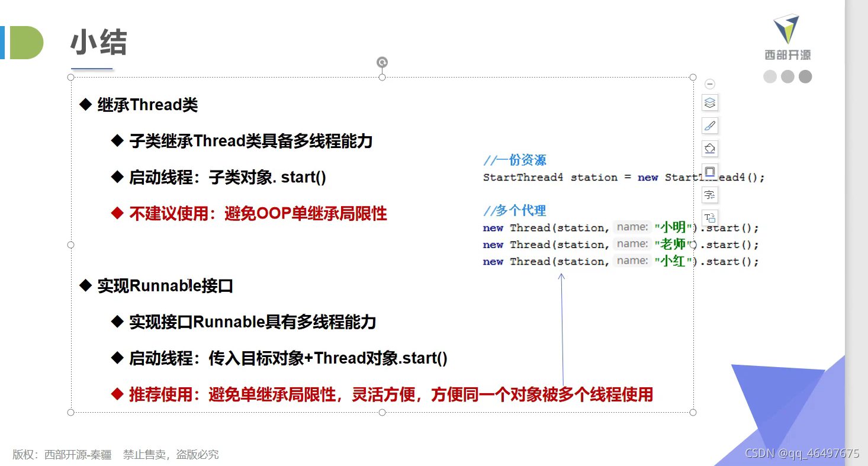
Task: Open the layers arrangement tool icon
Action: (x=710, y=102)
